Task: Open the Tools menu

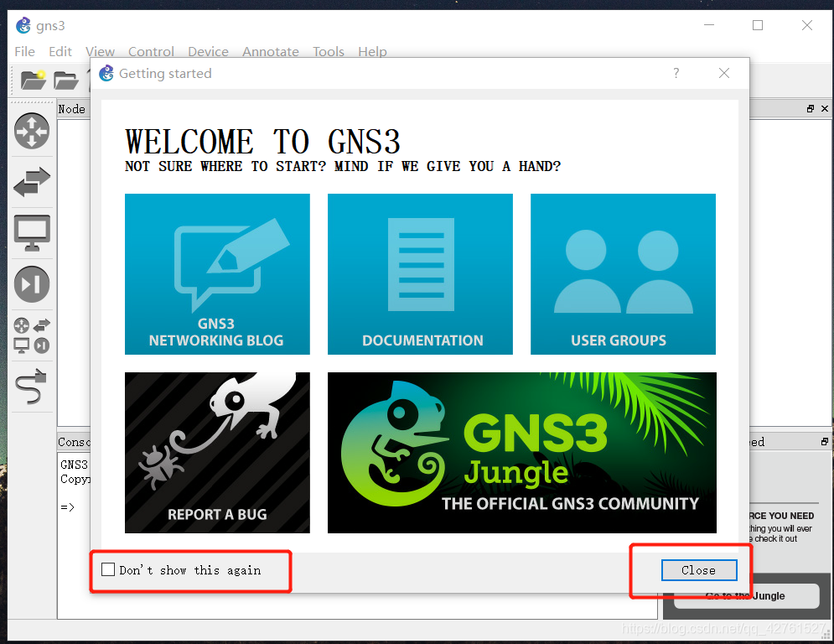Action: 329,52
